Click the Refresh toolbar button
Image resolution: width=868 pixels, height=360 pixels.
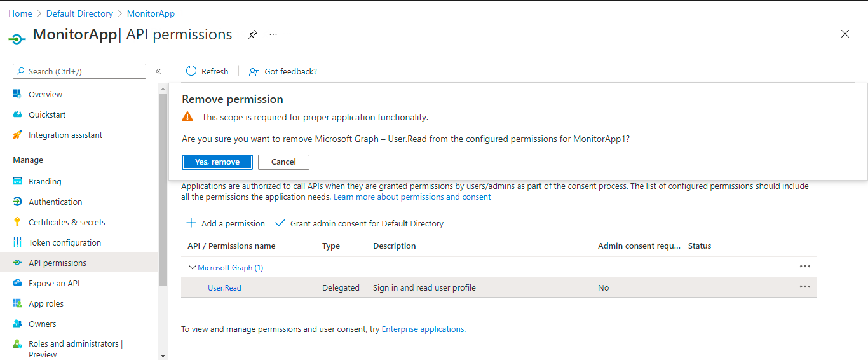[x=207, y=71]
